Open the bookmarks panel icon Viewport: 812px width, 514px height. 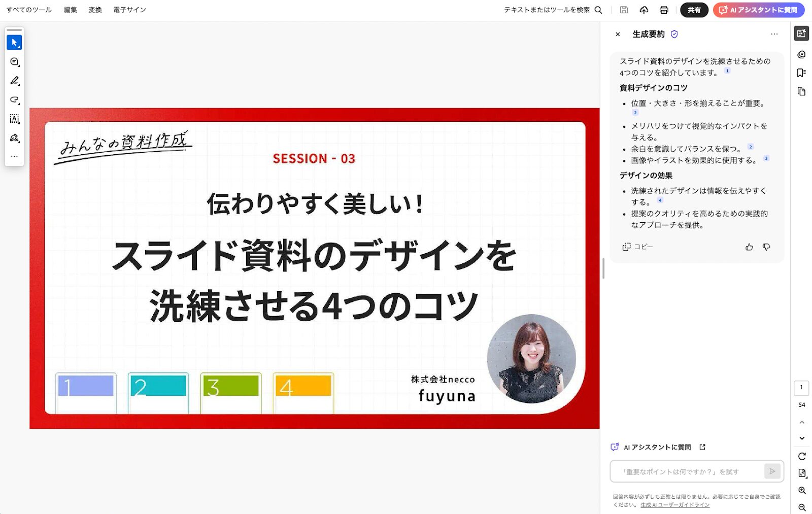click(x=801, y=73)
